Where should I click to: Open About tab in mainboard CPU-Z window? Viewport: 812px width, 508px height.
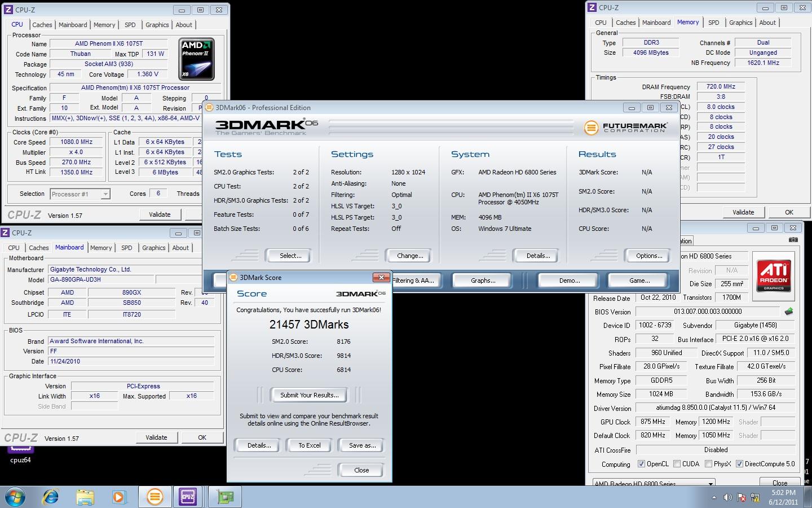pos(180,248)
